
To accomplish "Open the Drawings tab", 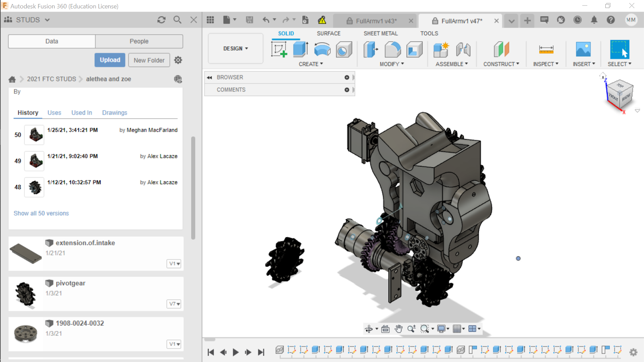I will pyautogui.click(x=115, y=113).
